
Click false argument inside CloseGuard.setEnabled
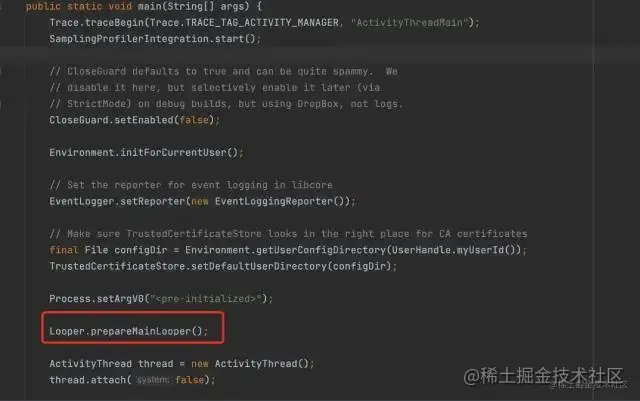click(x=194, y=120)
